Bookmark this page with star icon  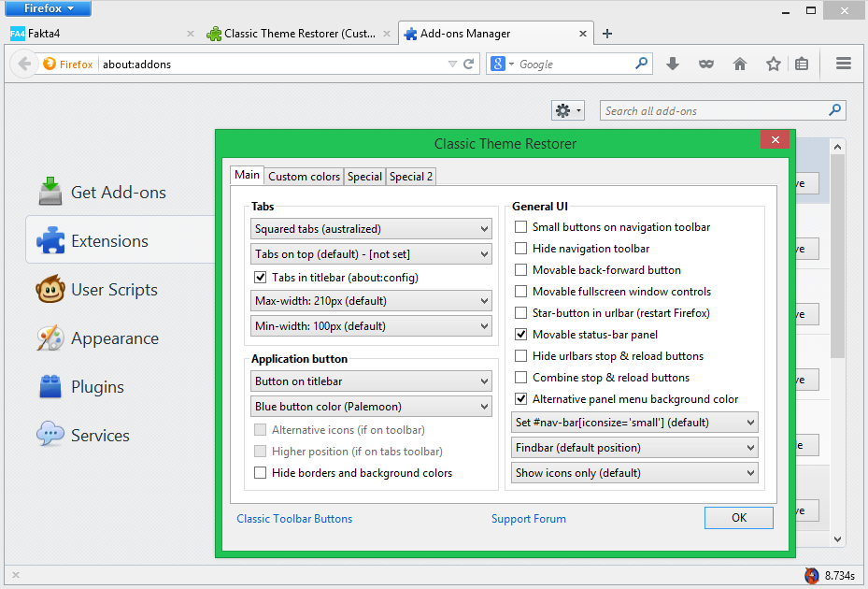[x=774, y=64]
